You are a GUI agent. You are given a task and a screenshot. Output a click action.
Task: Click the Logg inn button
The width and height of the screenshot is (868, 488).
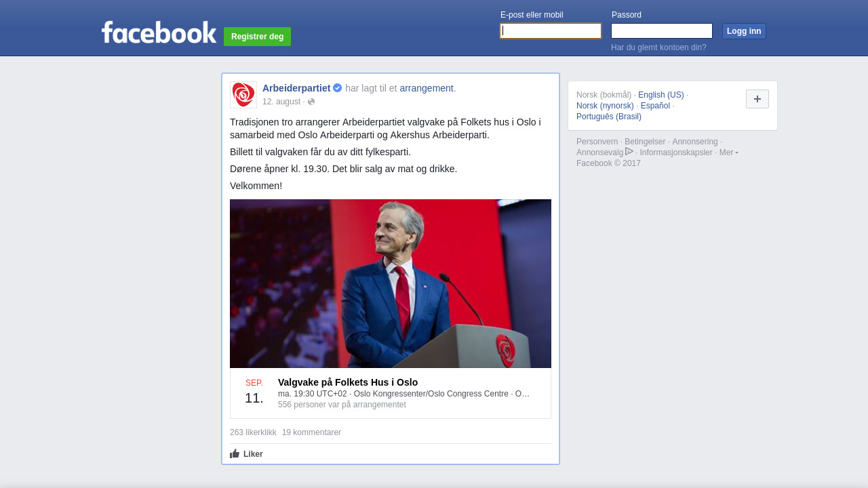coord(744,31)
